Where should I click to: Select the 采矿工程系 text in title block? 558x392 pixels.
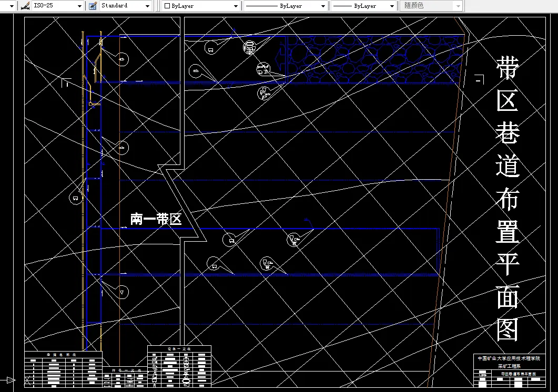tap(509, 366)
